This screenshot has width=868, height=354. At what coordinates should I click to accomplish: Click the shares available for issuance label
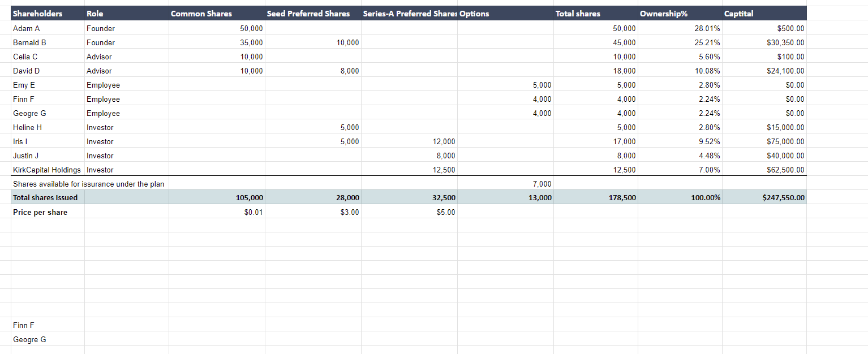(88, 184)
